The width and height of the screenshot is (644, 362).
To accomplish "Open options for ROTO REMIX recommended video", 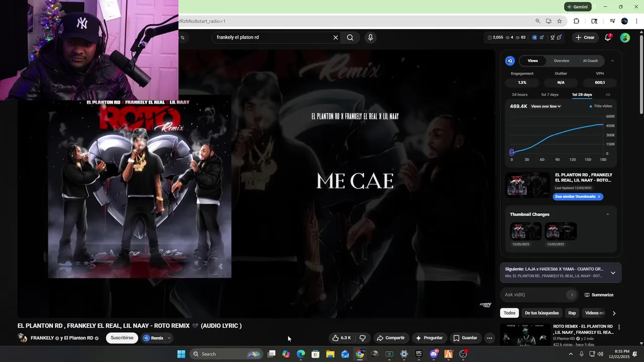I will tap(619, 327).
